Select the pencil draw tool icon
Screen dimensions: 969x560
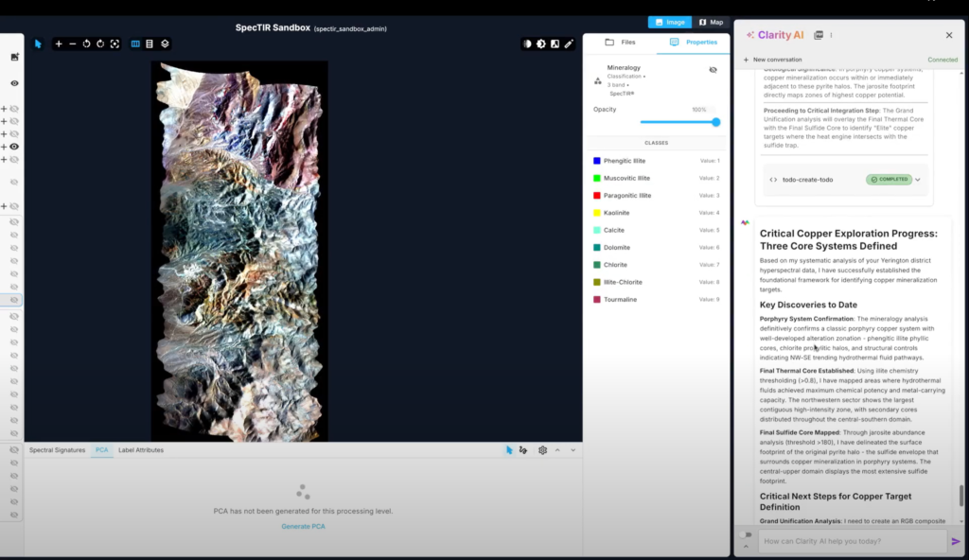[x=569, y=44]
